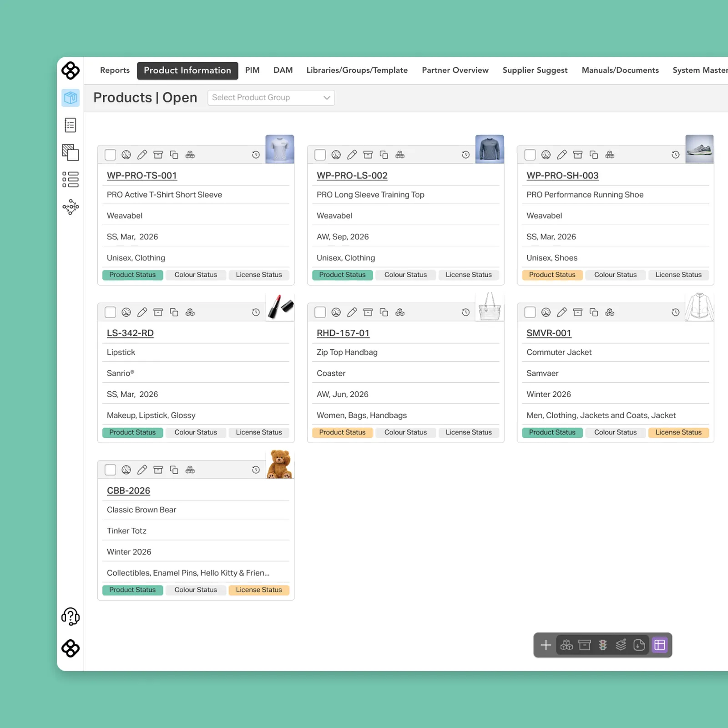Open the Libraries/Groups/Template tab
This screenshot has width=728, height=728.
[357, 71]
